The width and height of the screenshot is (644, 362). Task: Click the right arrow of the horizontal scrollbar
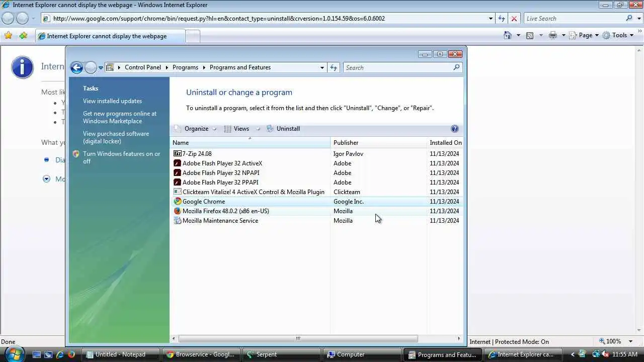(459, 338)
